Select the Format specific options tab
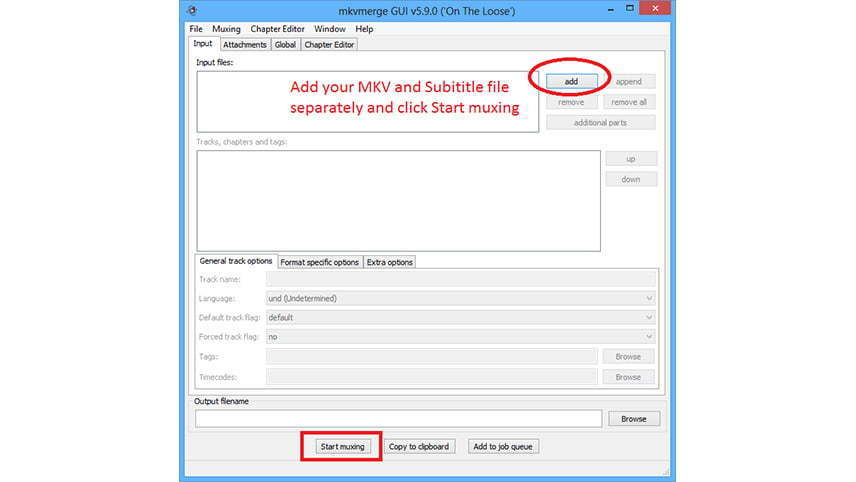 click(x=320, y=263)
